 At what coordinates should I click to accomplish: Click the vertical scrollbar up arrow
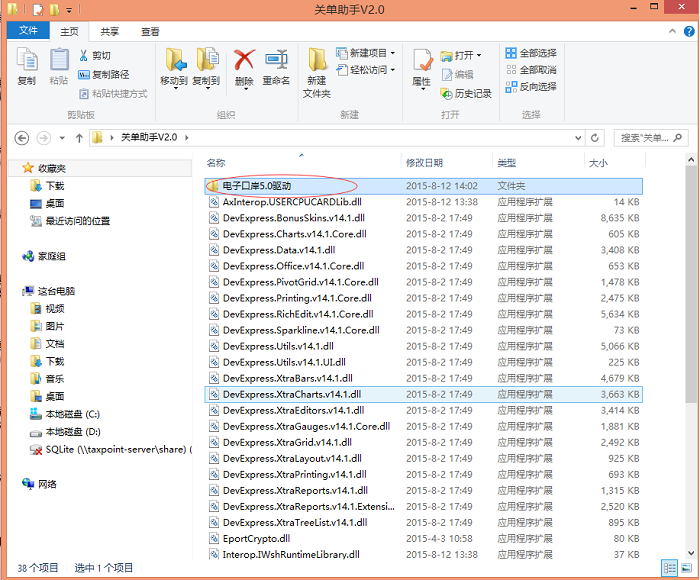(x=691, y=159)
